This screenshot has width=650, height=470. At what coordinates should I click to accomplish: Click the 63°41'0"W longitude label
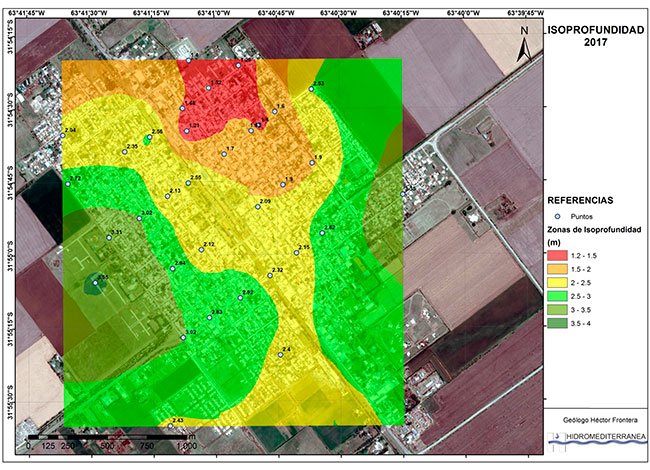tap(214, 13)
